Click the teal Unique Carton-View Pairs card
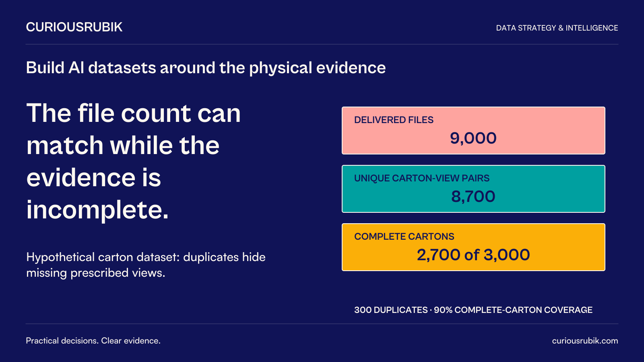This screenshot has height=362, width=644. coord(473,189)
